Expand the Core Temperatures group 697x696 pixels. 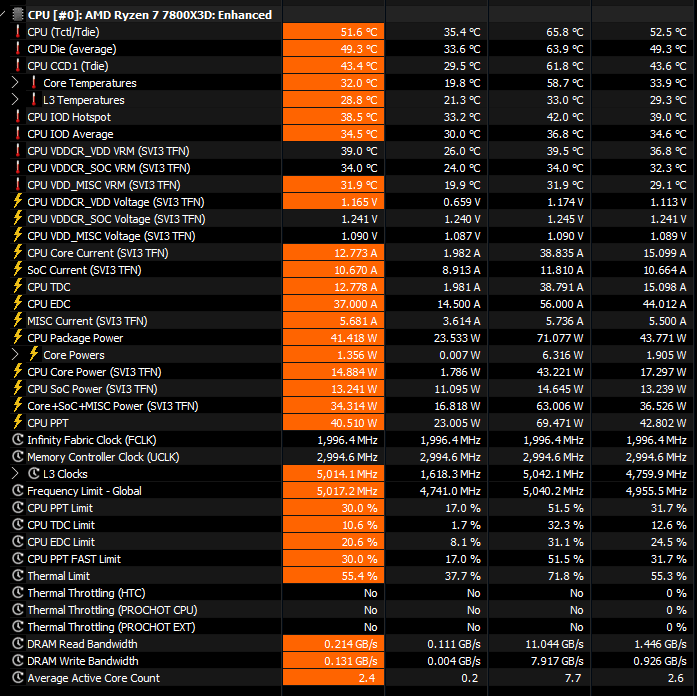(15, 83)
